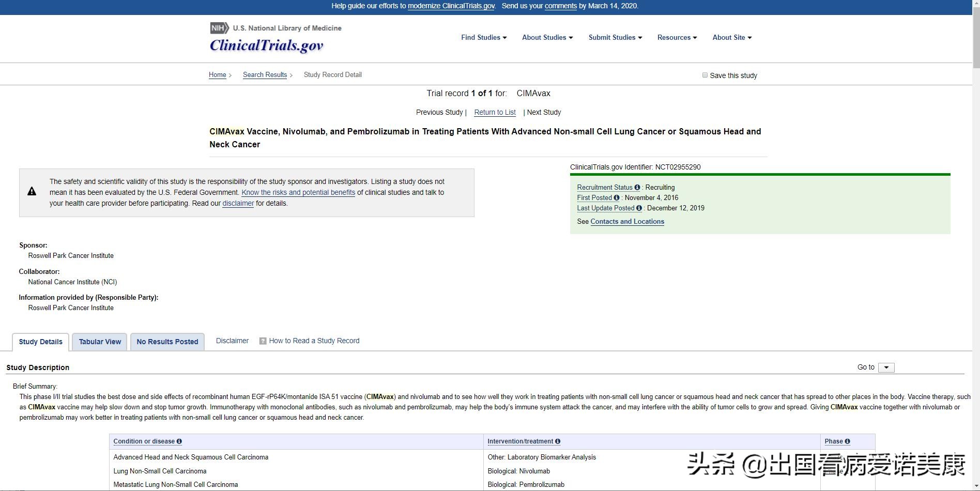This screenshot has height=491, width=980.
Task: Switch to the Tabular View tab
Action: (100, 342)
